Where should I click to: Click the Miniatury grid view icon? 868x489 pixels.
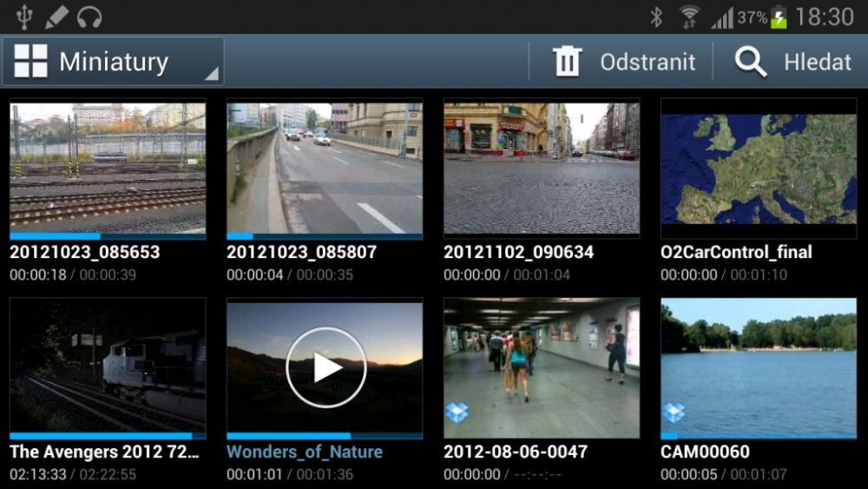tap(31, 62)
